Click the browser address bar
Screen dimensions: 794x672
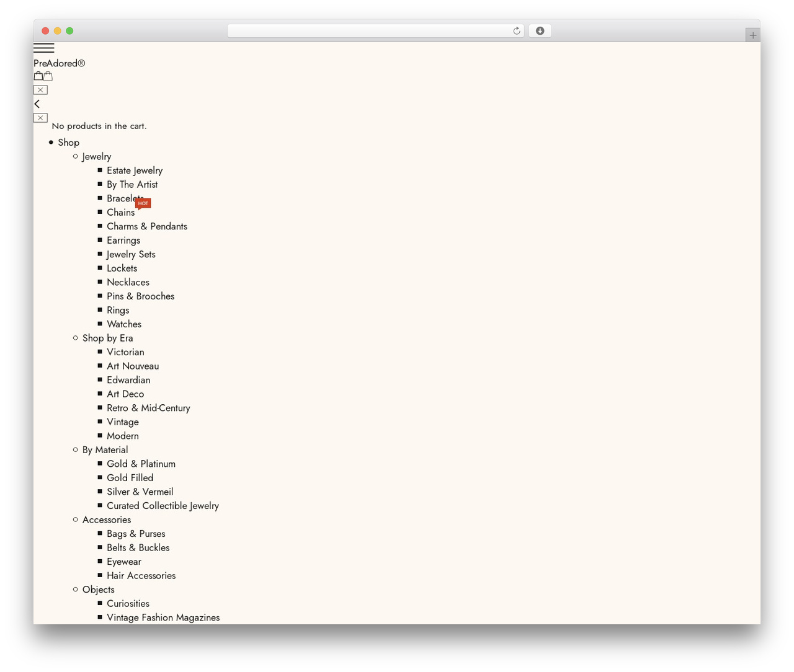(x=375, y=31)
